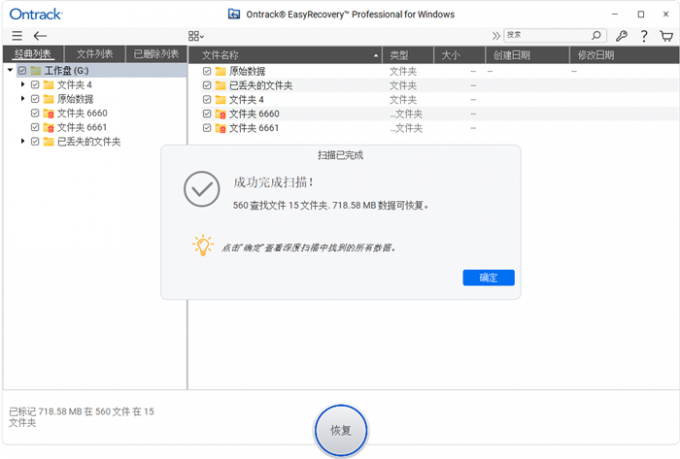Click the EasyRecovery title bar app icon
Image resolution: width=680 pixels, height=459 pixels.
[234, 14]
